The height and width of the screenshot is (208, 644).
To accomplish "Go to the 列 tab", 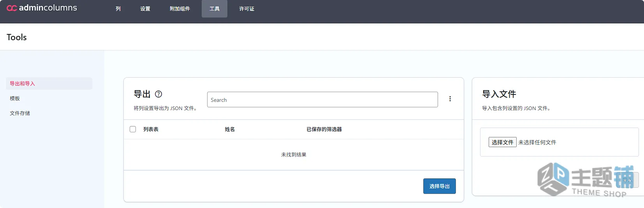I will tap(118, 9).
